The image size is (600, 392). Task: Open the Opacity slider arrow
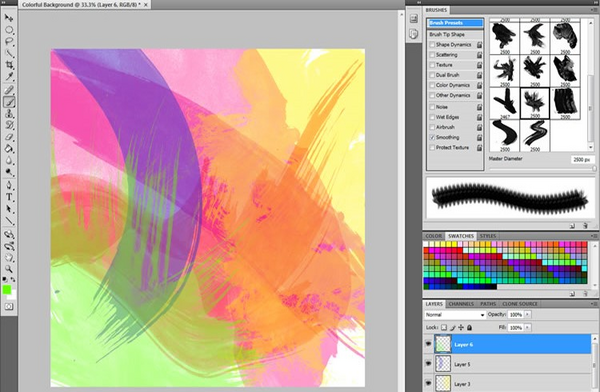pos(528,315)
